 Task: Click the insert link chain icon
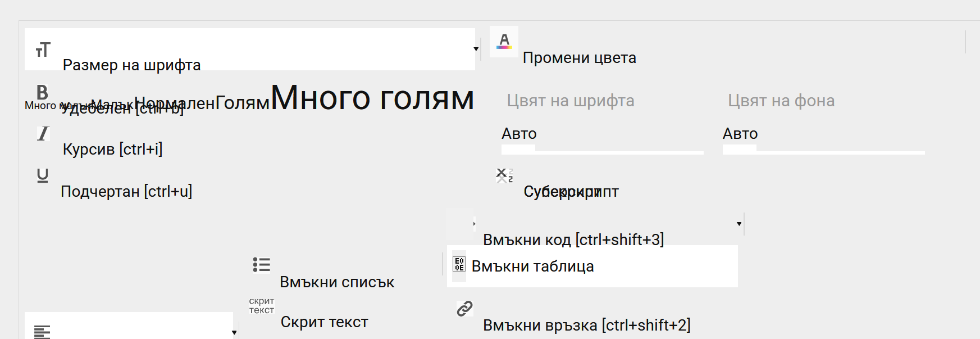[x=464, y=308]
